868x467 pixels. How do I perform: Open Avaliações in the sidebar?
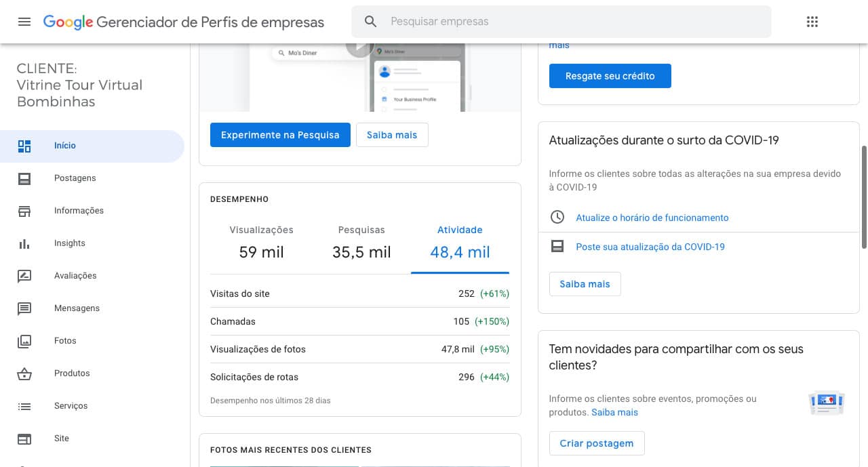point(92,276)
